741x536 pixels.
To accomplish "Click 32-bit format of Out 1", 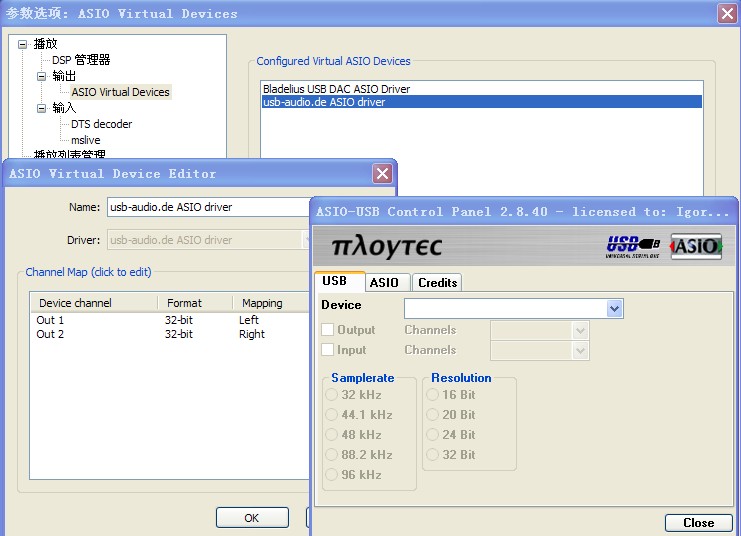I will coord(179,320).
